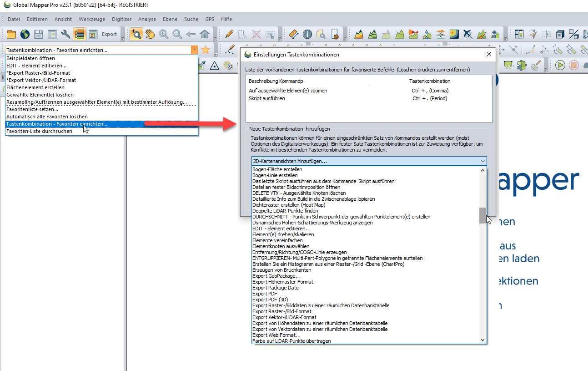Click the Feature Info icon
588x371 pixels.
[307, 34]
